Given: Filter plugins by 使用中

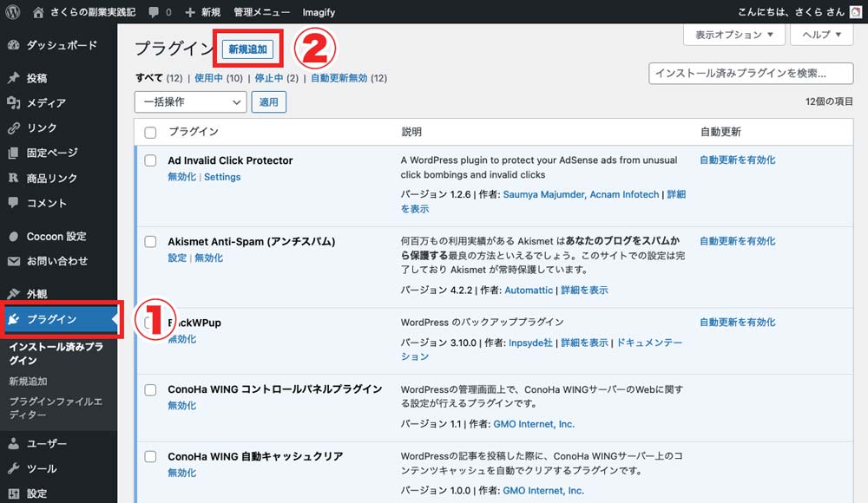Looking at the screenshot, I should coord(208,78).
